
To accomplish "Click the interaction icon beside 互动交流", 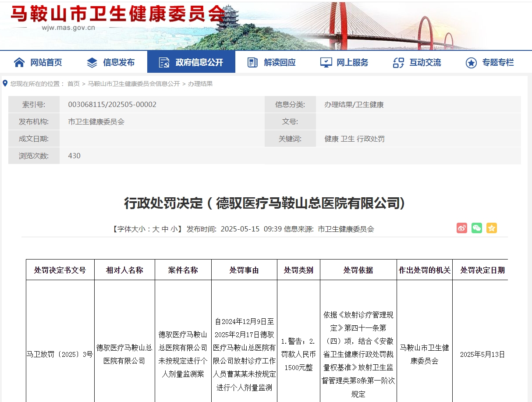I will pyautogui.click(x=398, y=62).
